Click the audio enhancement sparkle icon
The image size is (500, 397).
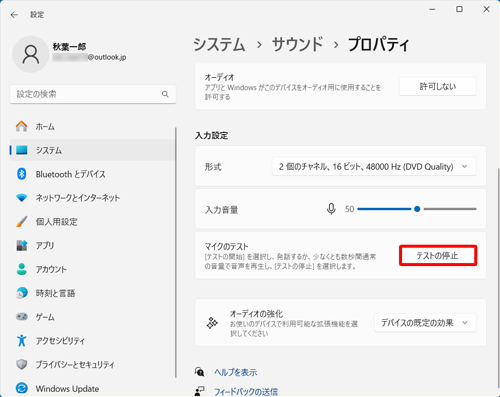coord(212,323)
